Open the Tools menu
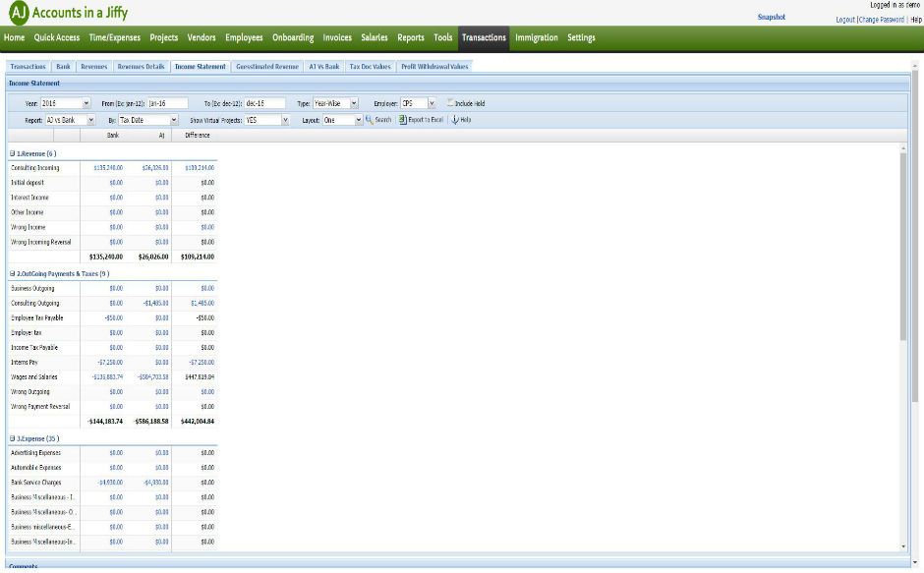The height and width of the screenshot is (573, 924). [x=443, y=37]
